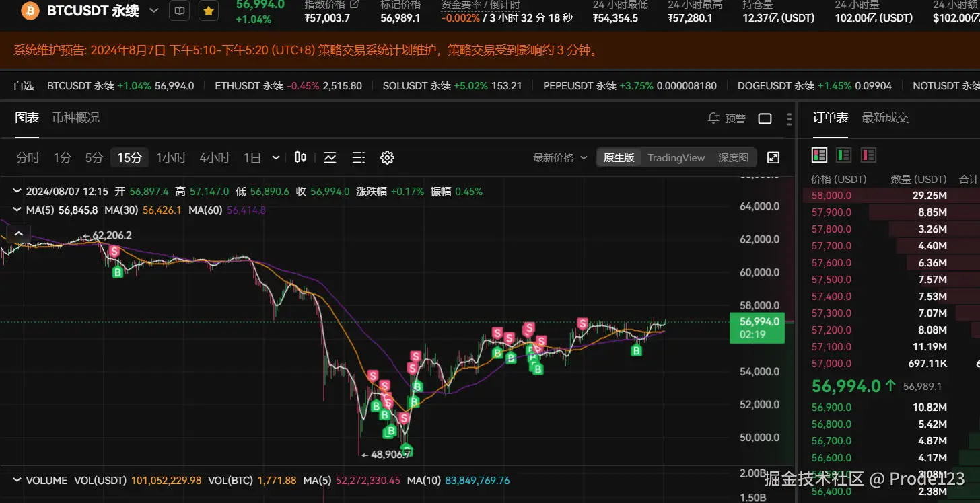Open the trading guide book icon

179,11
